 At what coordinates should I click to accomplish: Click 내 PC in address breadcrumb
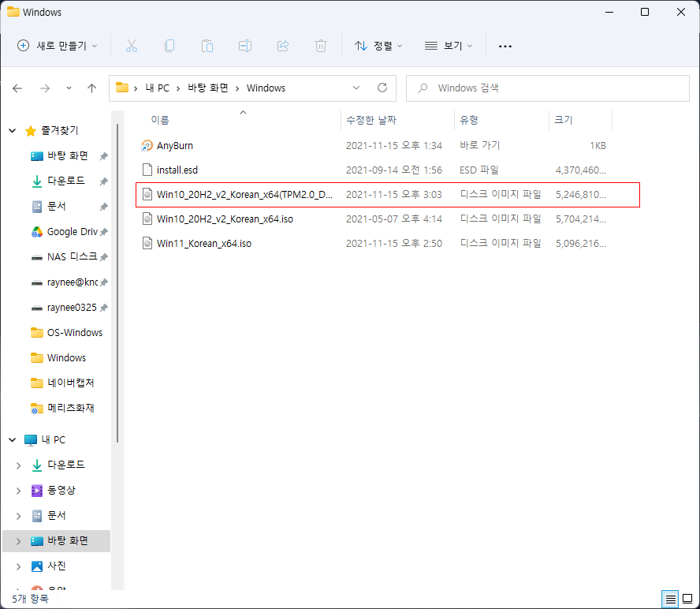click(157, 88)
